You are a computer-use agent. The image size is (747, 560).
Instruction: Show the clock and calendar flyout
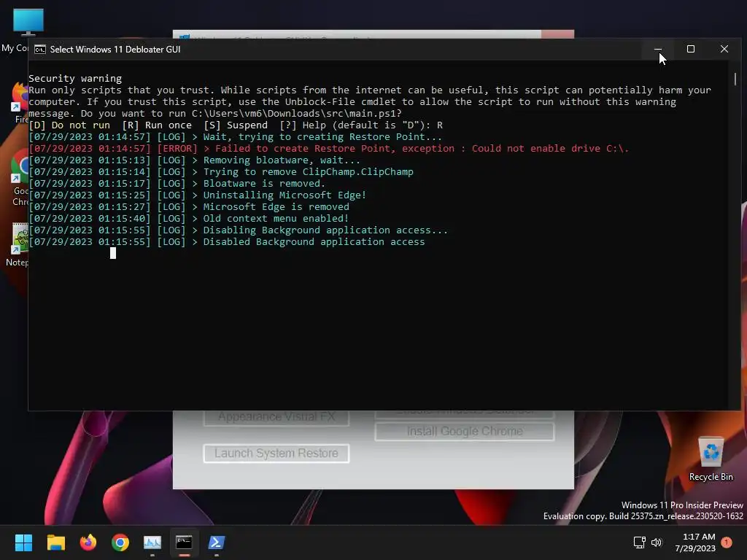click(x=695, y=542)
